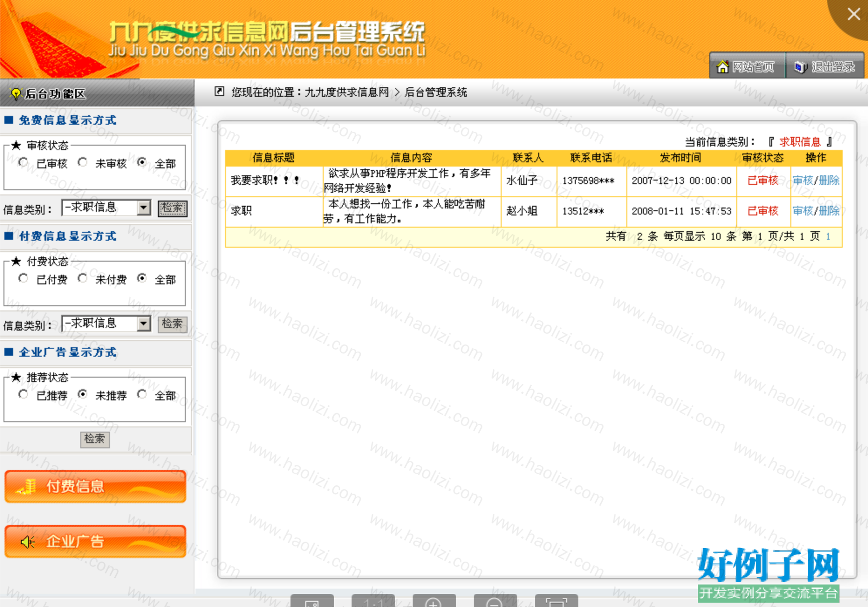Select 已推荐 radio under 推荐状态
This screenshot has width=868, height=607.
23,395
